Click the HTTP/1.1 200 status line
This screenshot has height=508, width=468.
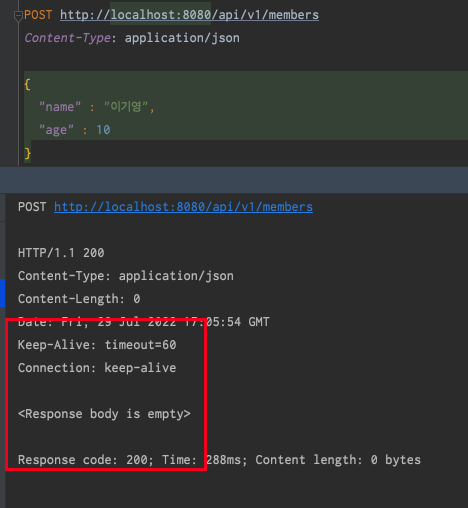tap(61, 253)
